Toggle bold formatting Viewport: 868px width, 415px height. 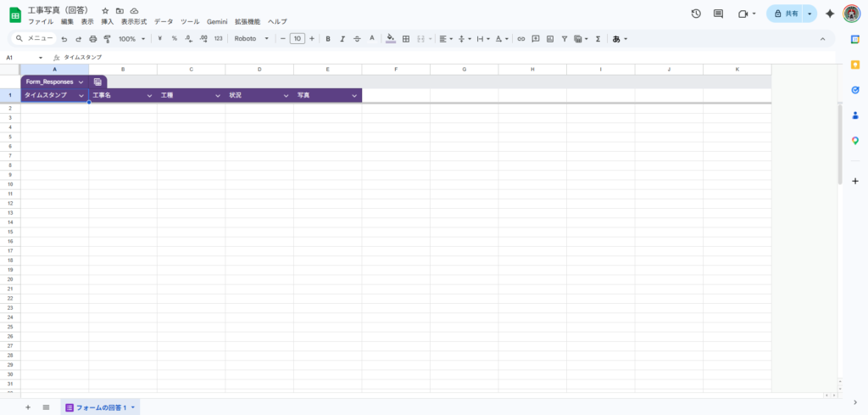tap(328, 39)
